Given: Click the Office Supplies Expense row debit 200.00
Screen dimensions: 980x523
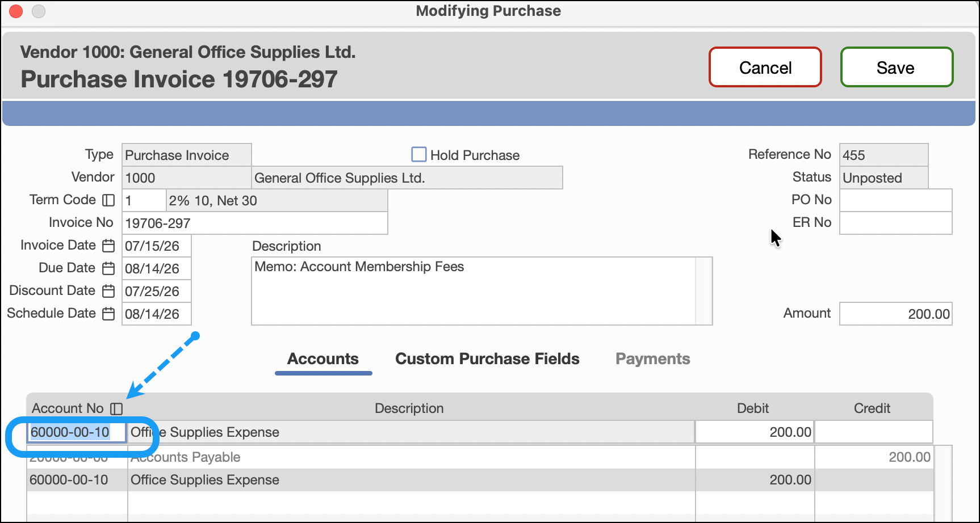Looking at the screenshot, I should pyautogui.click(x=790, y=480).
